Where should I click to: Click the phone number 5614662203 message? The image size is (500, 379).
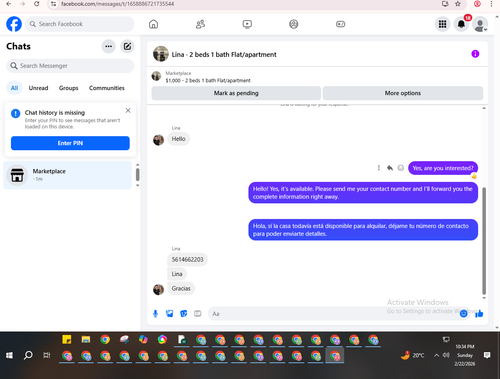coord(187,259)
